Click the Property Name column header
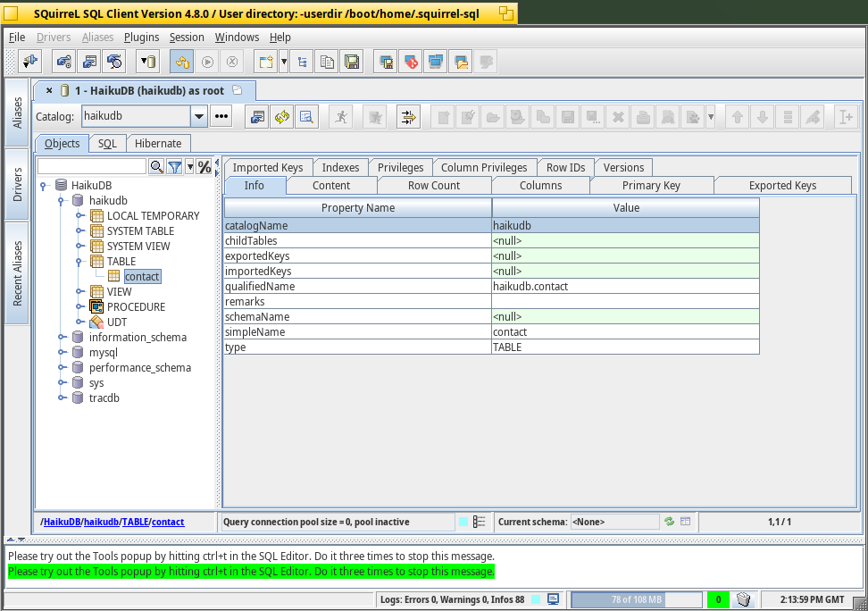This screenshot has width=868, height=611. coord(357,208)
